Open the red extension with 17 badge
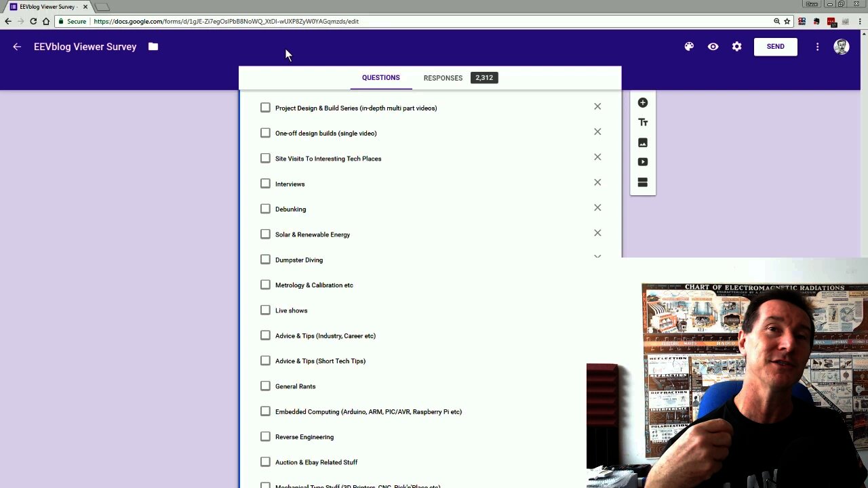 pos(831,22)
